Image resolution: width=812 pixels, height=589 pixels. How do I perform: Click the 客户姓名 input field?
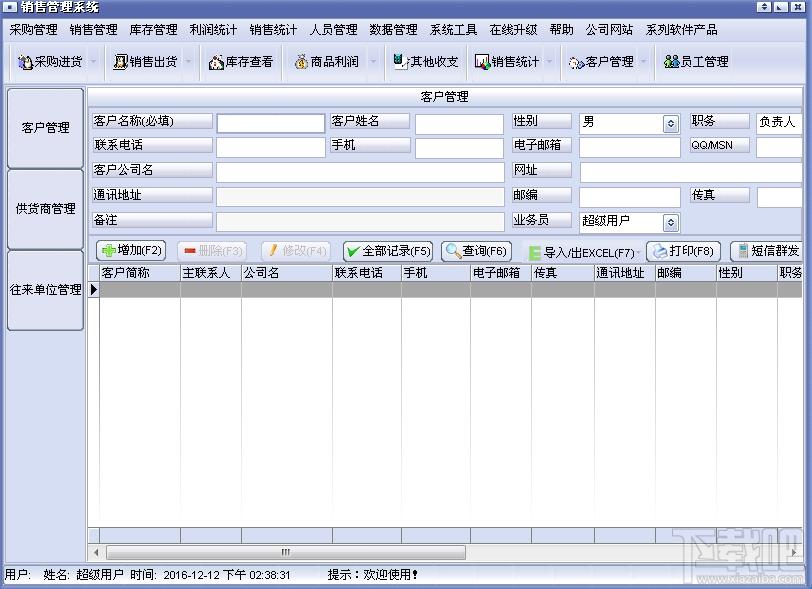[459, 124]
